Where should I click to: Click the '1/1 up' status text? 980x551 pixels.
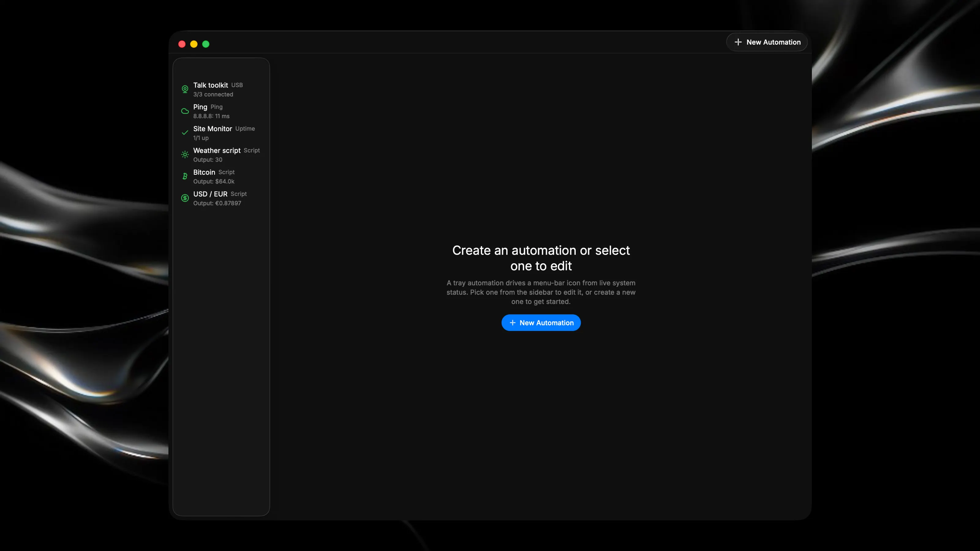pos(201,138)
